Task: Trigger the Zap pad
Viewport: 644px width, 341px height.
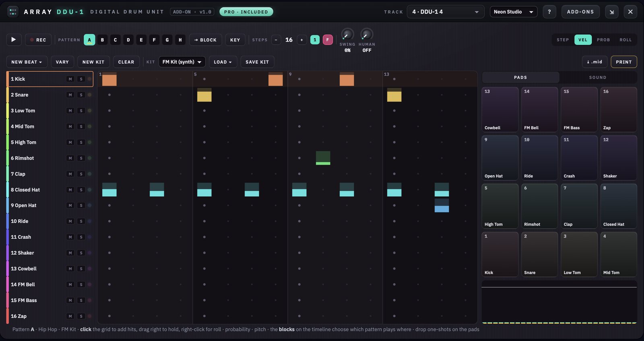Action: 619,110
